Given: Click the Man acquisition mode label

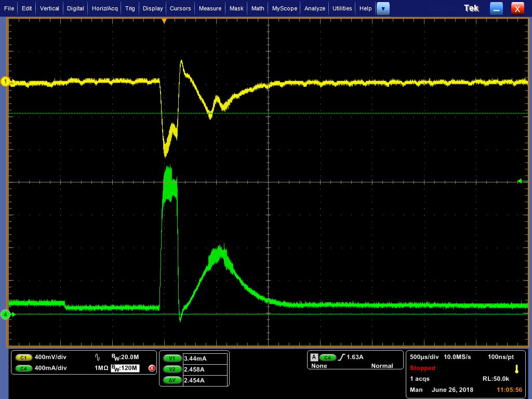Looking at the screenshot, I should (x=416, y=390).
